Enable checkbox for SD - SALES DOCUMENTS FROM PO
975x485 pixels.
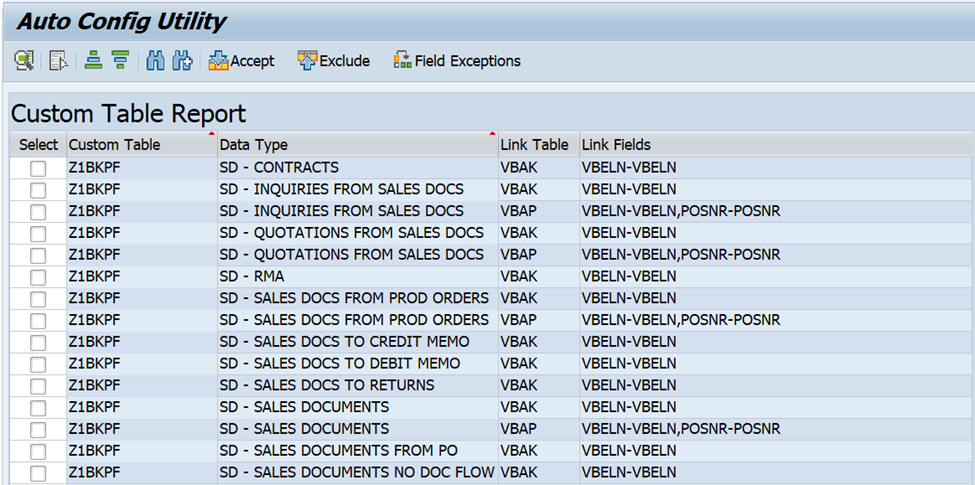pyautogui.click(x=38, y=451)
